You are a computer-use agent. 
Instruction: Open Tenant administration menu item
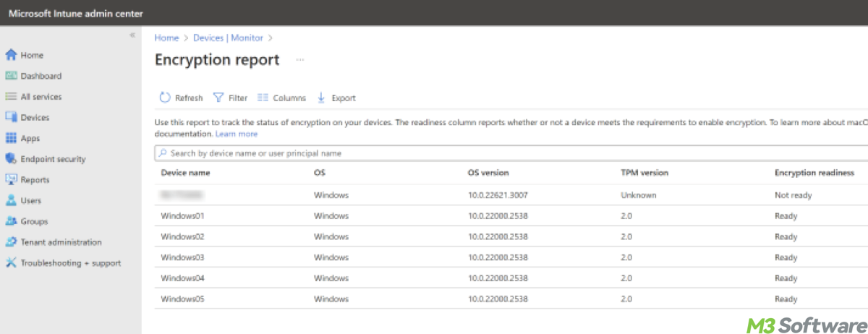tap(61, 242)
